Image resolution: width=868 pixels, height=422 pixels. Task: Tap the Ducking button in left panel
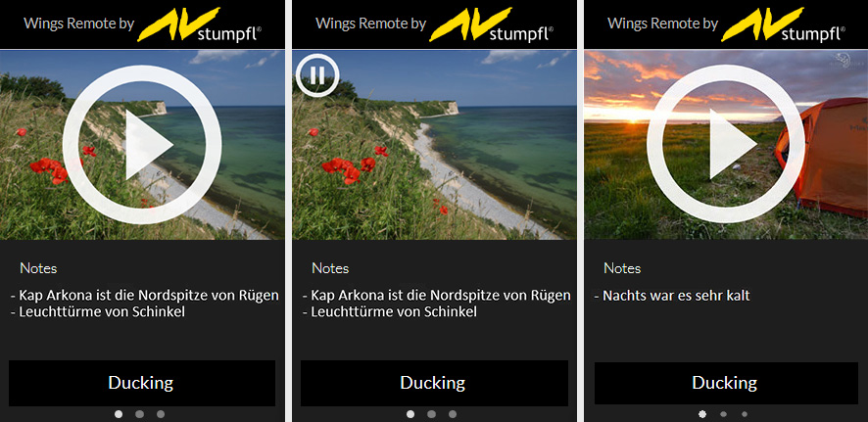142,383
